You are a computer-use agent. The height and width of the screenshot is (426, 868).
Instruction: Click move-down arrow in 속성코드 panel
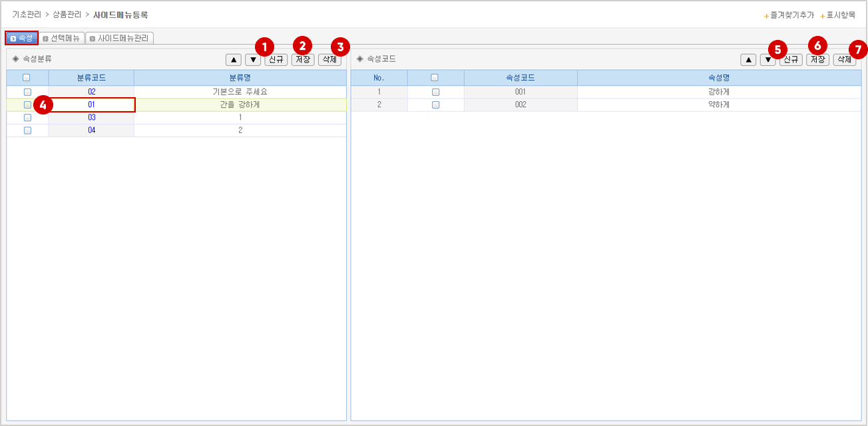click(x=767, y=60)
